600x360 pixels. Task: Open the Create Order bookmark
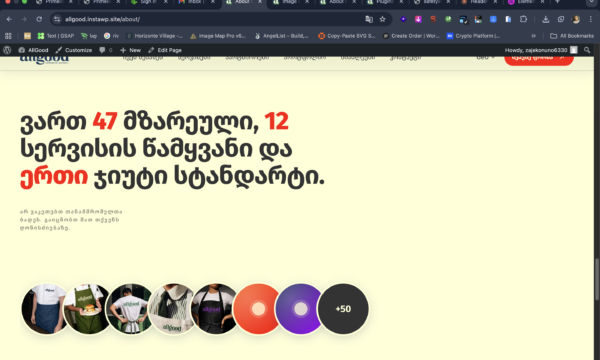click(x=411, y=36)
